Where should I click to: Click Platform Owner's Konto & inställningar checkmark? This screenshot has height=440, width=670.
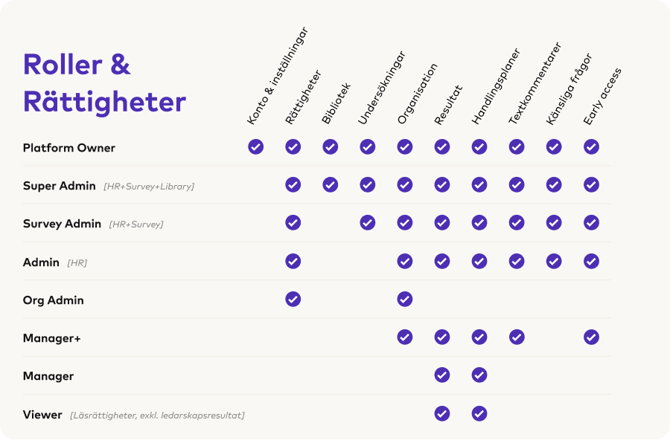pos(256,147)
